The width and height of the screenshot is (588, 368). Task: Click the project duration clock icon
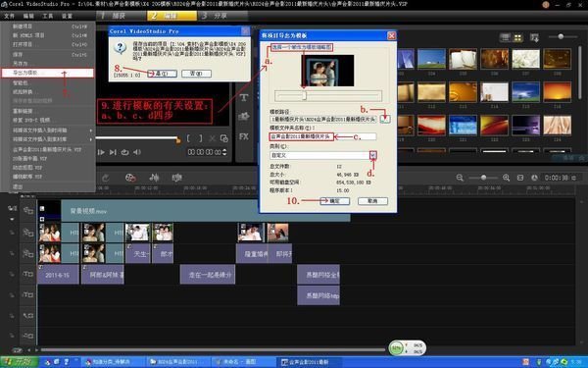(x=534, y=178)
